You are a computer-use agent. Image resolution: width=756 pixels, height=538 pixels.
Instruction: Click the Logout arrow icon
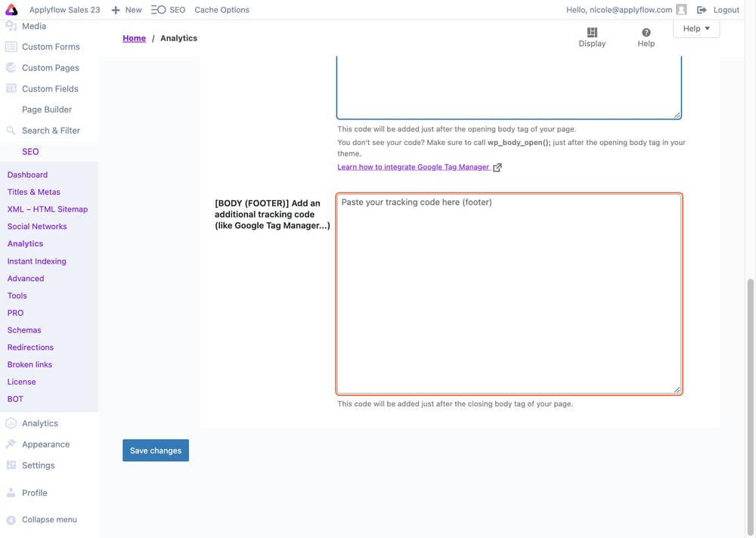pyautogui.click(x=702, y=10)
